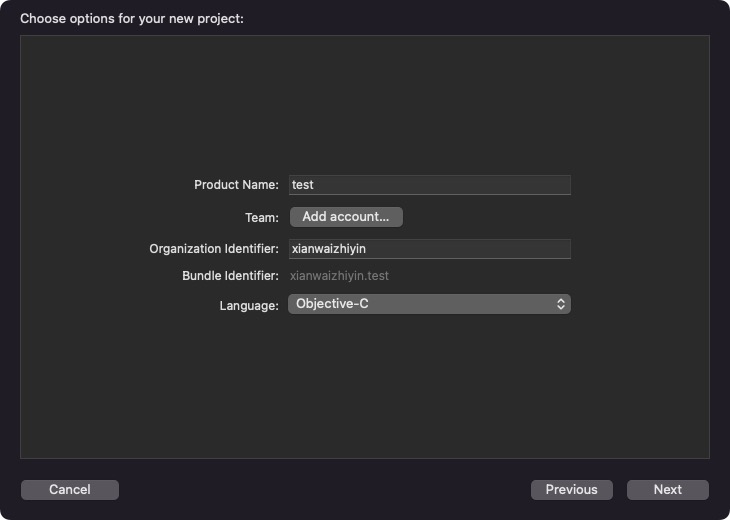Image resolution: width=730 pixels, height=520 pixels.
Task: Click the xianwaizhiyin.test bundle identifier value
Action: (x=339, y=275)
